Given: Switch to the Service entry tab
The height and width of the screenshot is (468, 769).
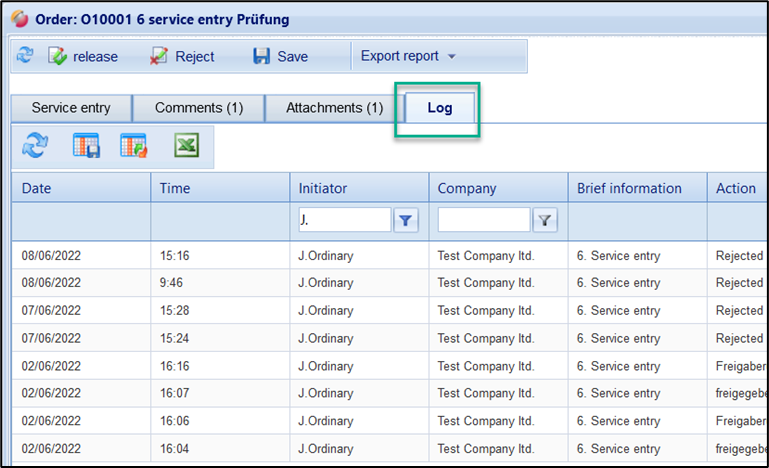Looking at the screenshot, I should point(70,108).
